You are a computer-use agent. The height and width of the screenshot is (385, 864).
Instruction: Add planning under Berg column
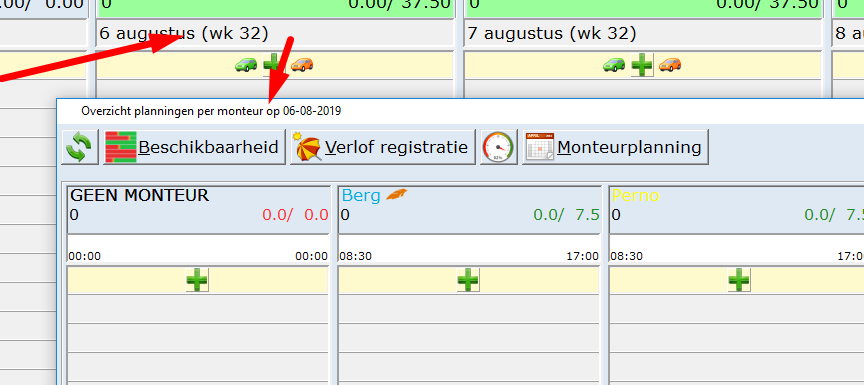(x=468, y=280)
